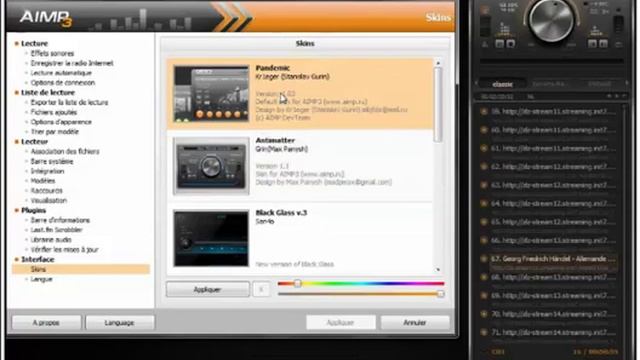Viewport: 640px width, 360px height.
Task: Click the round icon beside playlist entry 68
Action: pos(484,277)
